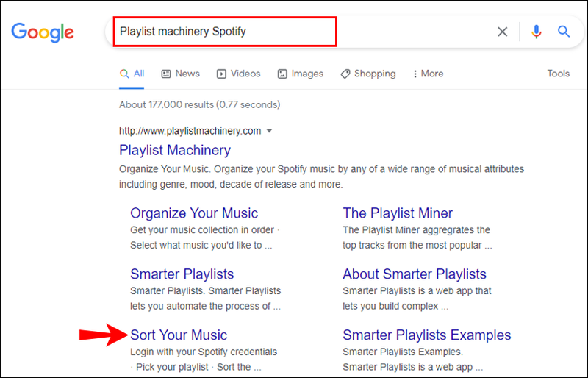Open the search Tools options

[x=558, y=74]
